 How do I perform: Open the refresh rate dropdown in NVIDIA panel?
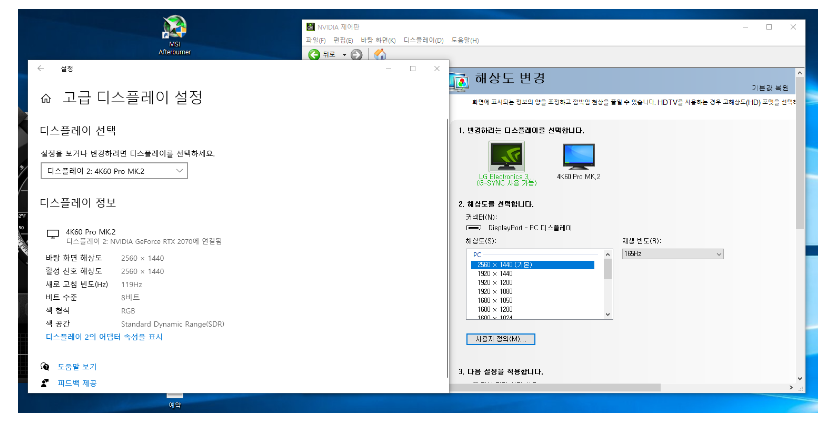click(673, 254)
